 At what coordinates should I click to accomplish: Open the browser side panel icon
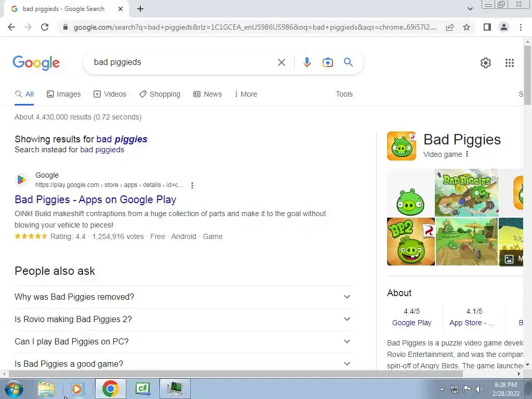[487, 27]
